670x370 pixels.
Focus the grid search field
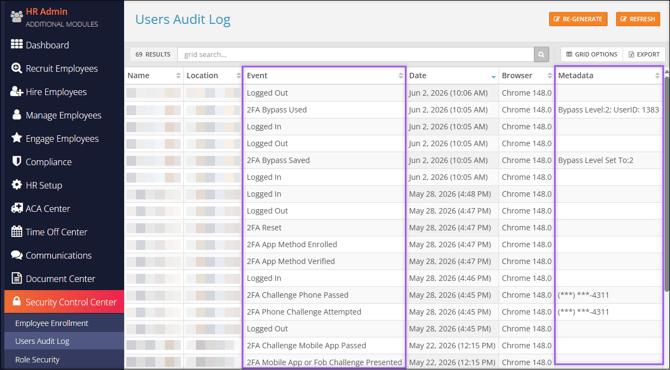coord(356,54)
